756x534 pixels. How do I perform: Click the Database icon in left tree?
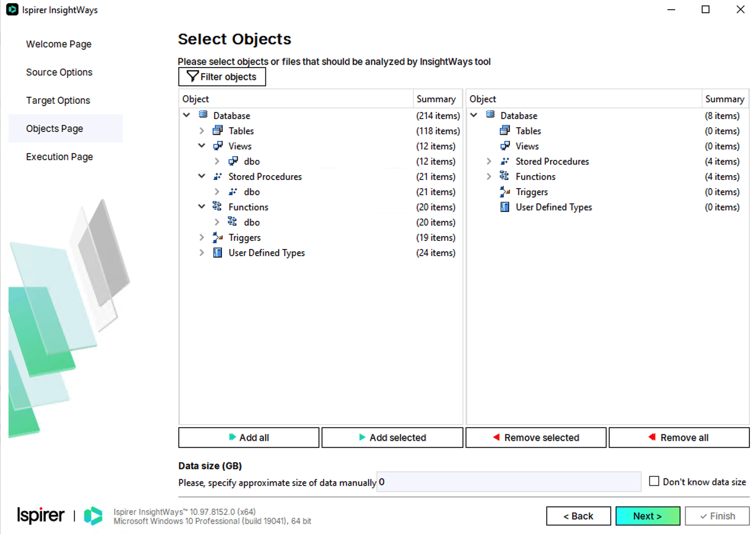coord(203,115)
